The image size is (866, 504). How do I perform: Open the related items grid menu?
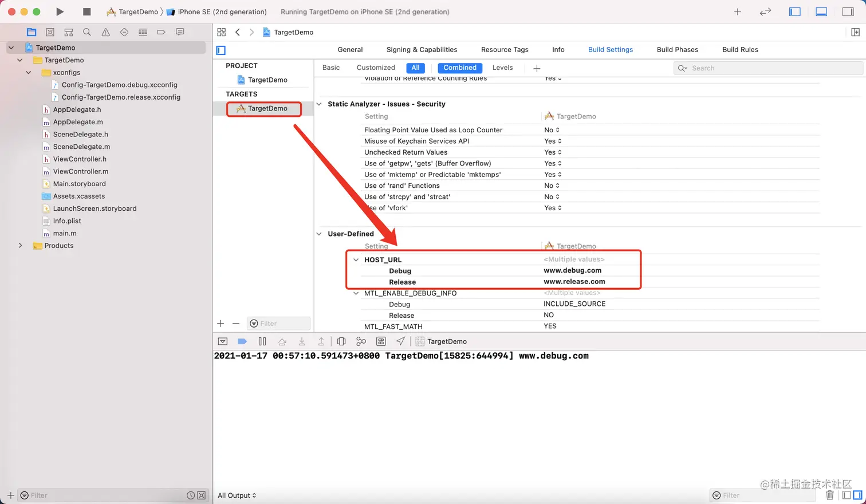[x=222, y=32]
